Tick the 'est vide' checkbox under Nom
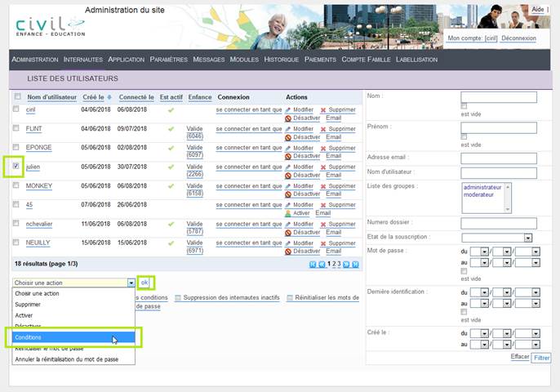 click(464, 107)
